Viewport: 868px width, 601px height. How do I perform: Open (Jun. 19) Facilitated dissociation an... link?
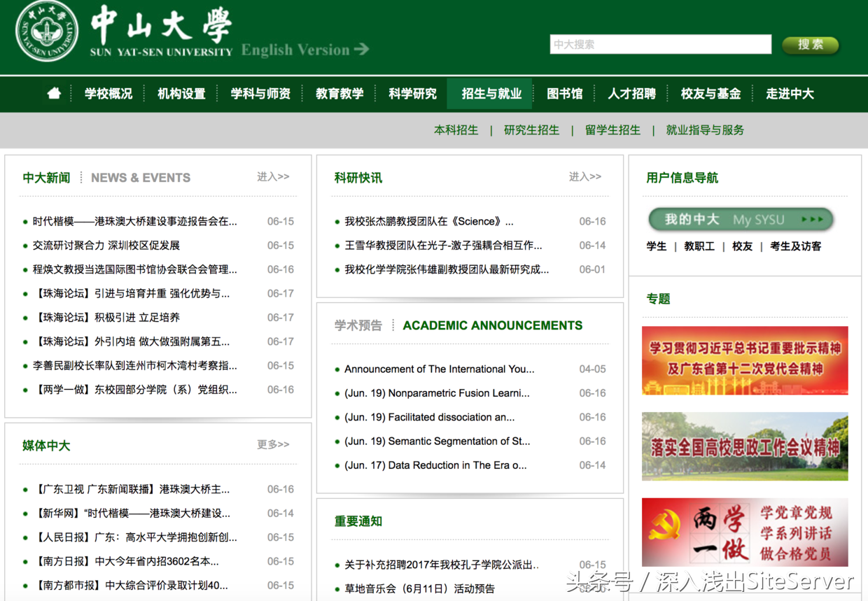coord(429,417)
